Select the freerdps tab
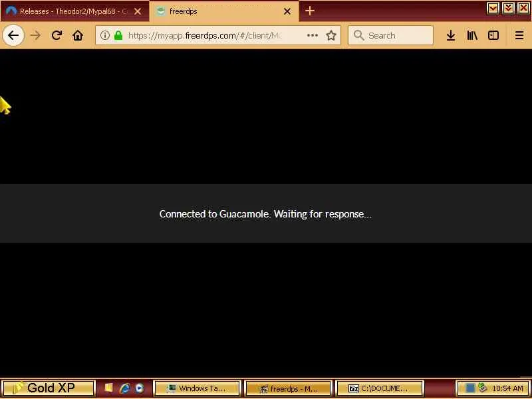 pyautogui.click(x=224, y=11)
